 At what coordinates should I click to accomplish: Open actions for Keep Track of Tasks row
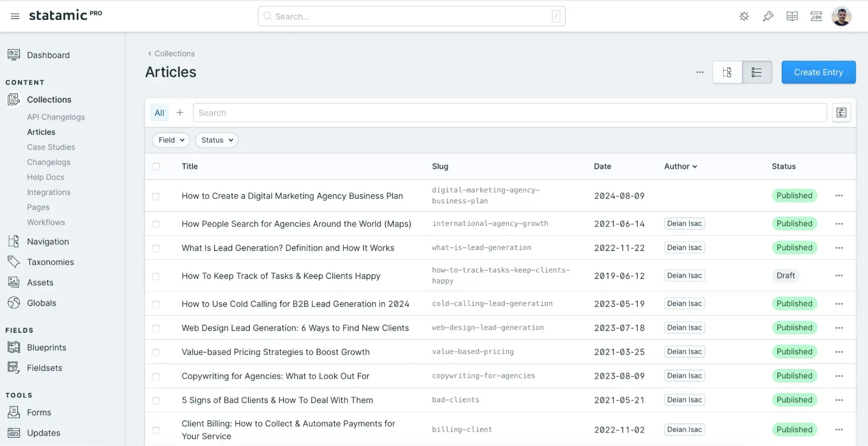coord(839,276)
